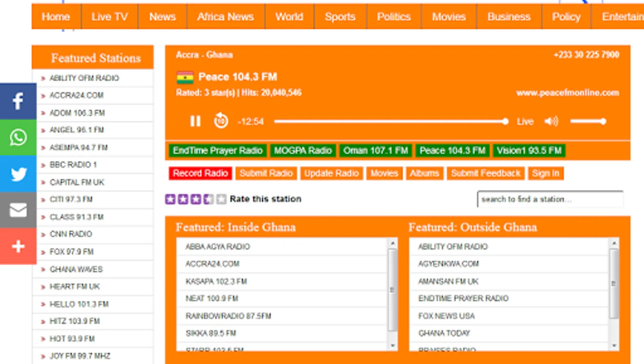The height and width of the screenshot is (364, 644).
Task: Open the Movies menu in navigation bar
Action: coord(449,17)
